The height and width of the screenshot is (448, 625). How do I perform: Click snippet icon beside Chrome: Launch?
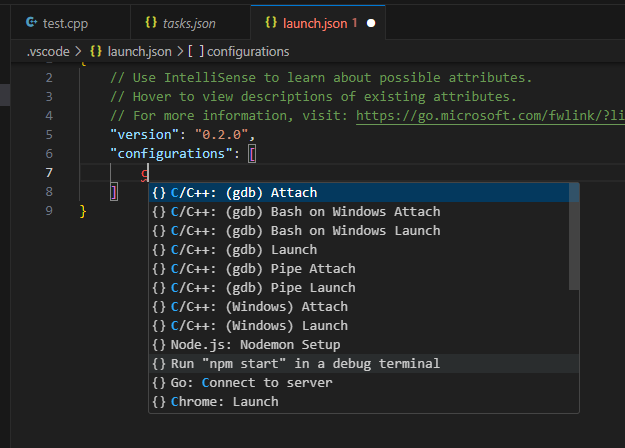(159, 402)
